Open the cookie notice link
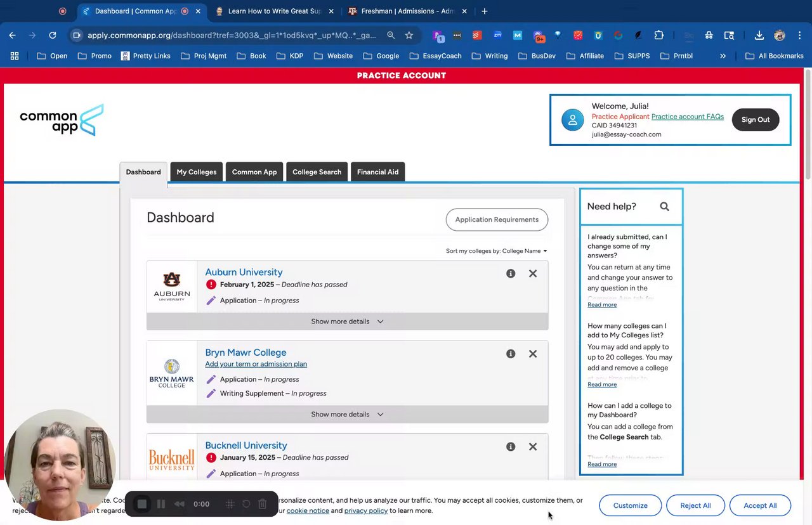 [x=308, y=510]
